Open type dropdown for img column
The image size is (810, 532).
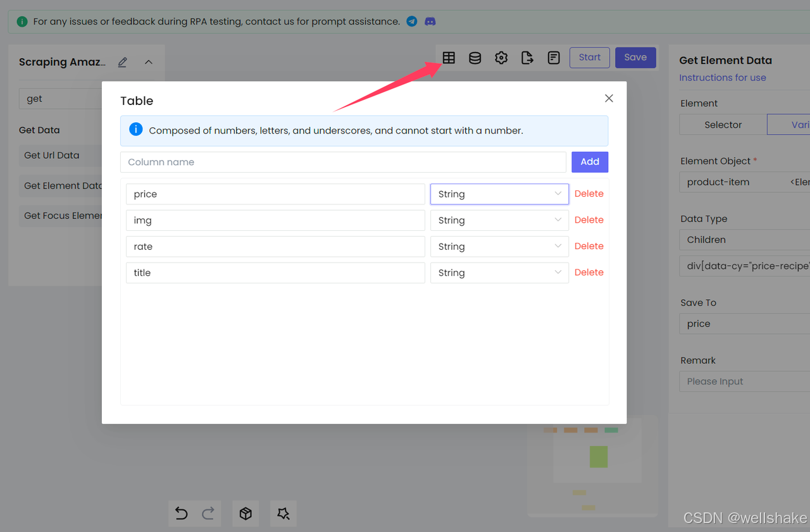pyautogui.click(x=499, y=220)
